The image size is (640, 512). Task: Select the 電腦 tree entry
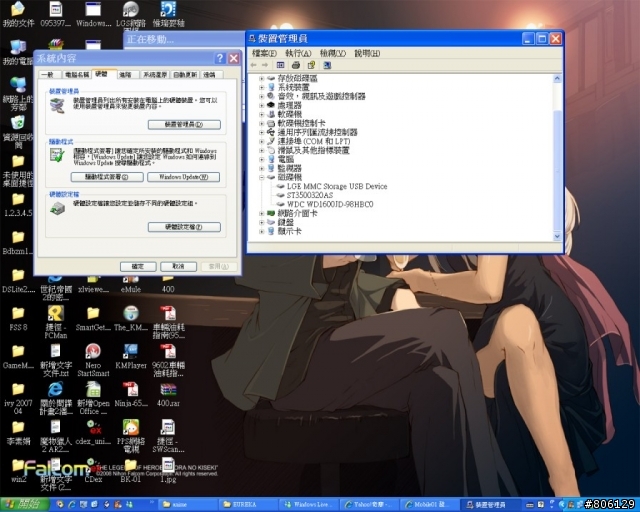(x=286, y=159)
